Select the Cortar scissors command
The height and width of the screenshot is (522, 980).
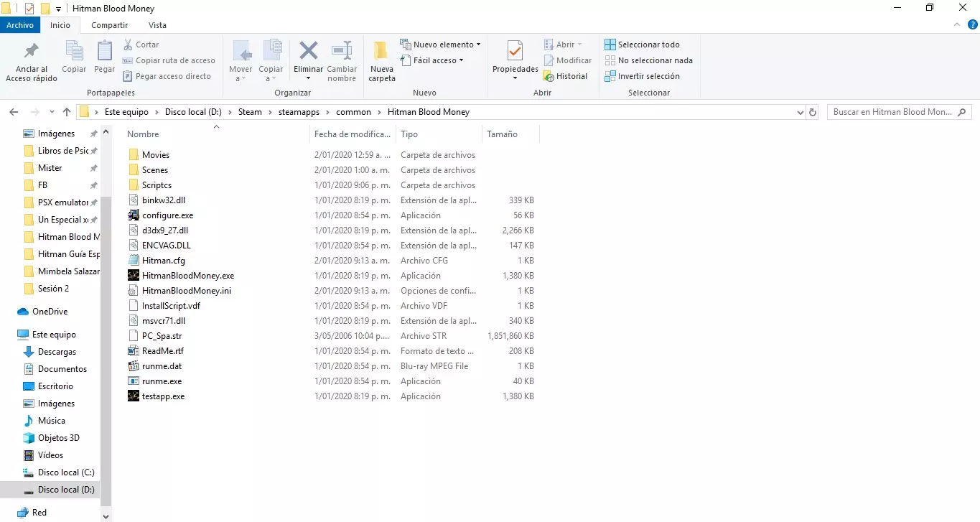(x=141, y=45)
